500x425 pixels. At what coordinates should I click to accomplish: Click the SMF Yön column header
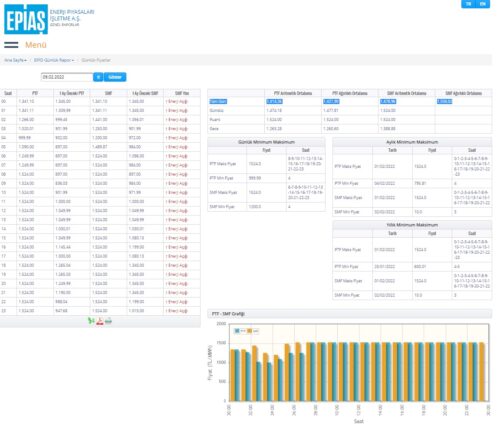[182, 93]
